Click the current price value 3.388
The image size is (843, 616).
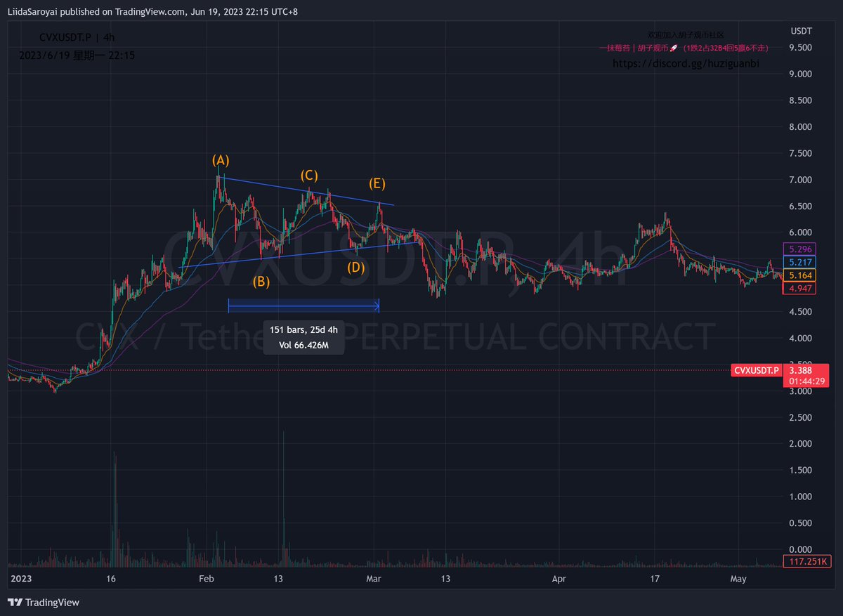[799, 370]
